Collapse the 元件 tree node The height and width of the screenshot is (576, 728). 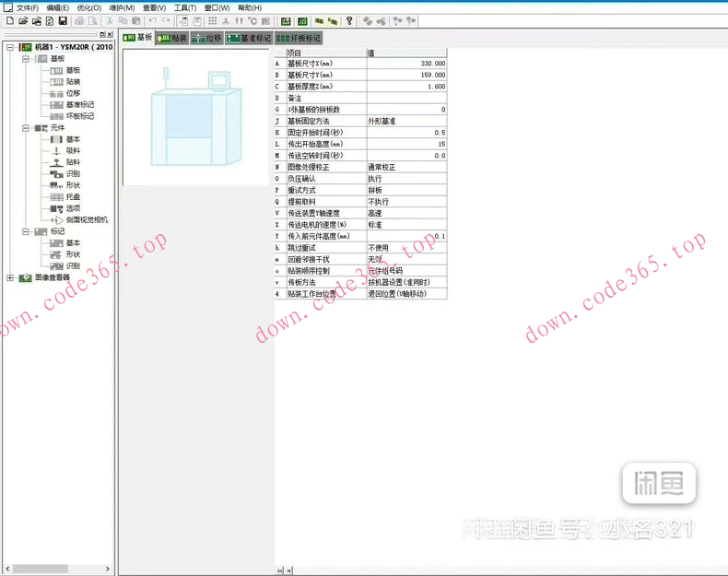(x=27, y=128)
